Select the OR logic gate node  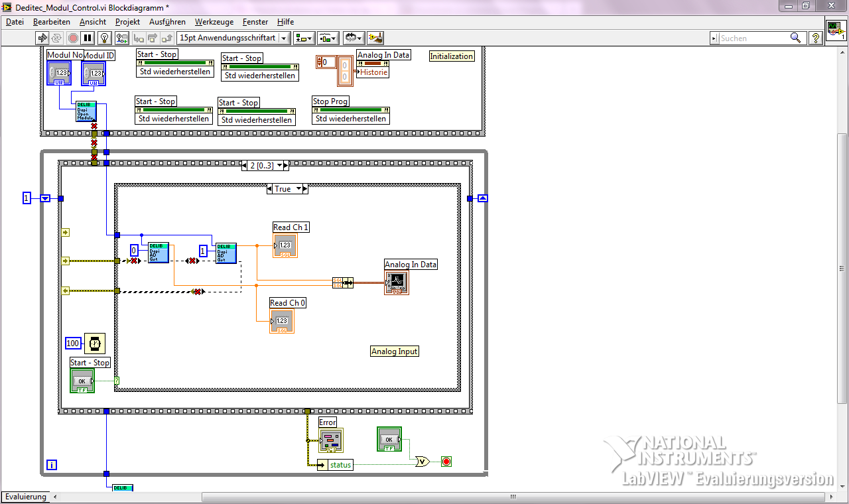click(421, 462)
